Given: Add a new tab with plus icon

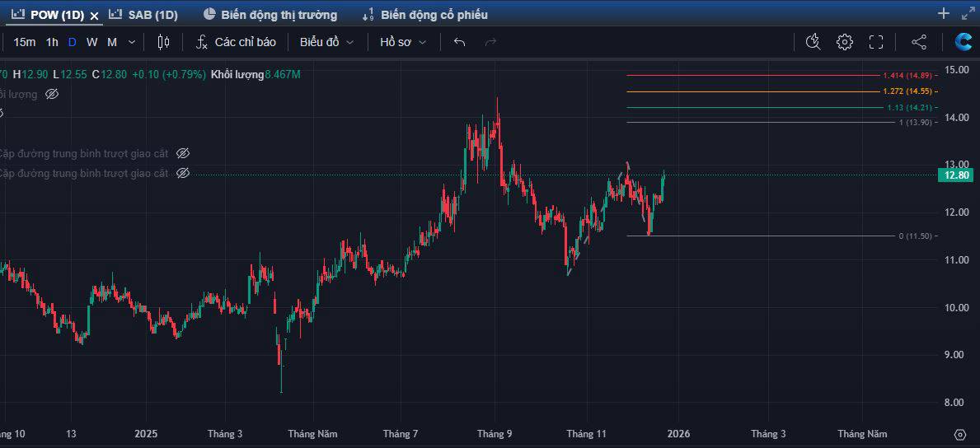Looking at the screenshot, I should [x=944, y=13].
